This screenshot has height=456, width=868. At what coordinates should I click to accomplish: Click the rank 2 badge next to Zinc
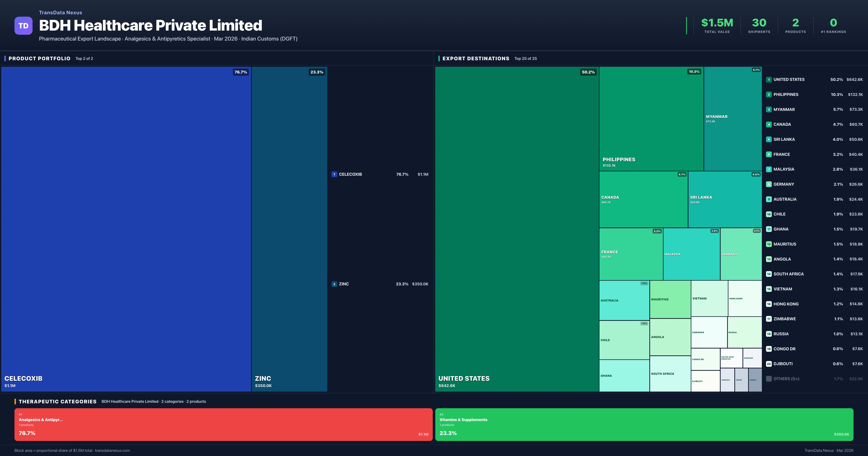point(334,284)
